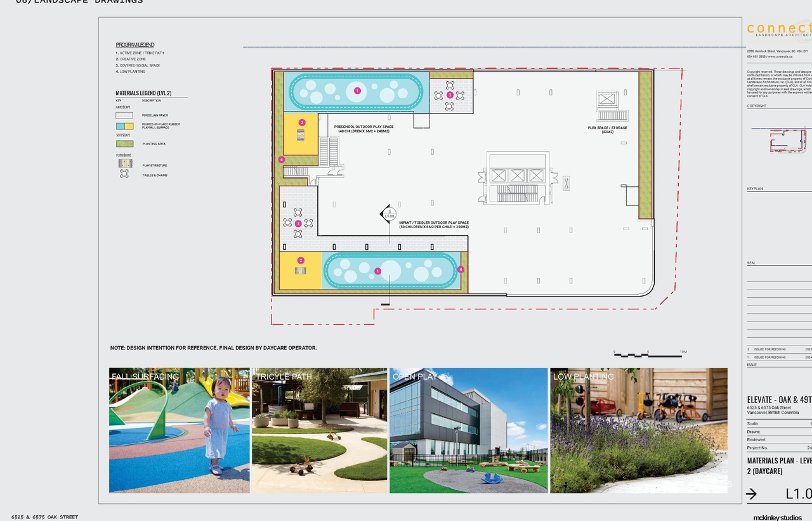Screen dimensions: 812x521
Task: Click magenta marker 4 beside the preschool yellow zone
Action: pos(281,160)
